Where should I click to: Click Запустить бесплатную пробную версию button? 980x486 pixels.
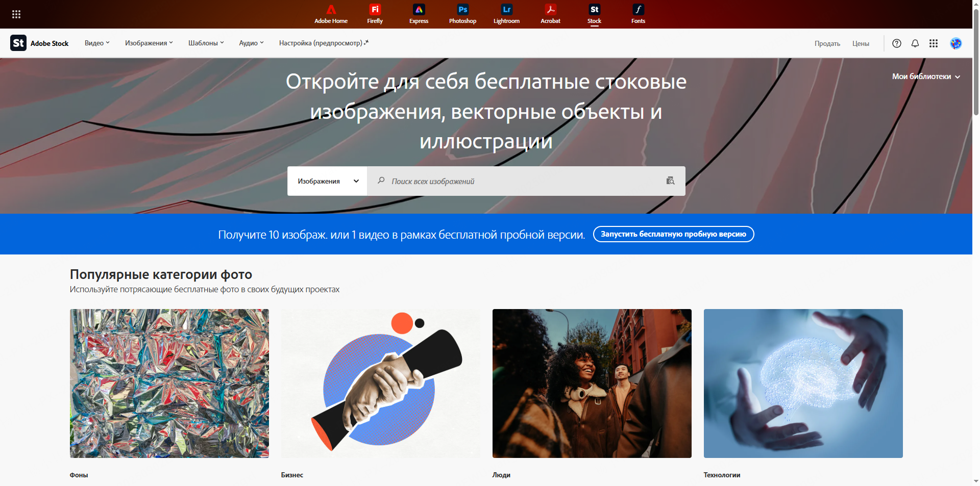673,234
